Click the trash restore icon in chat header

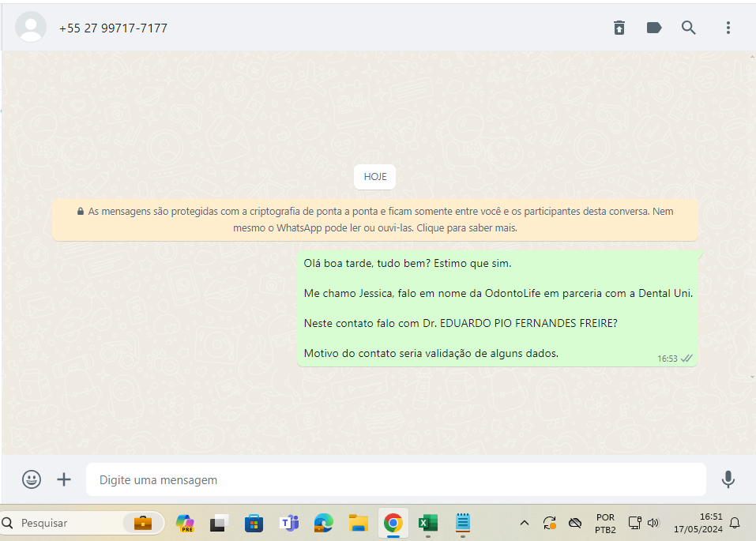tap(619, 28)
